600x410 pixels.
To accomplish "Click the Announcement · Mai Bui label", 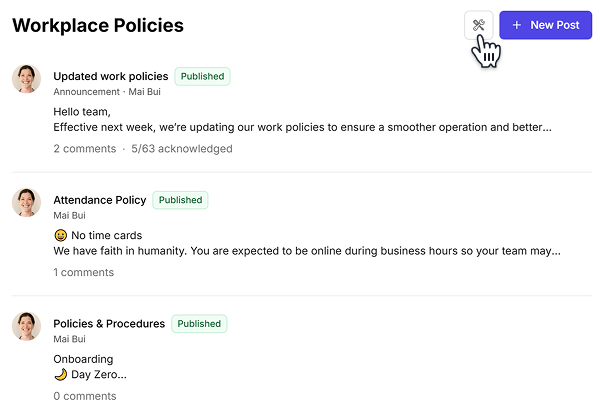I will click(107, 92).
